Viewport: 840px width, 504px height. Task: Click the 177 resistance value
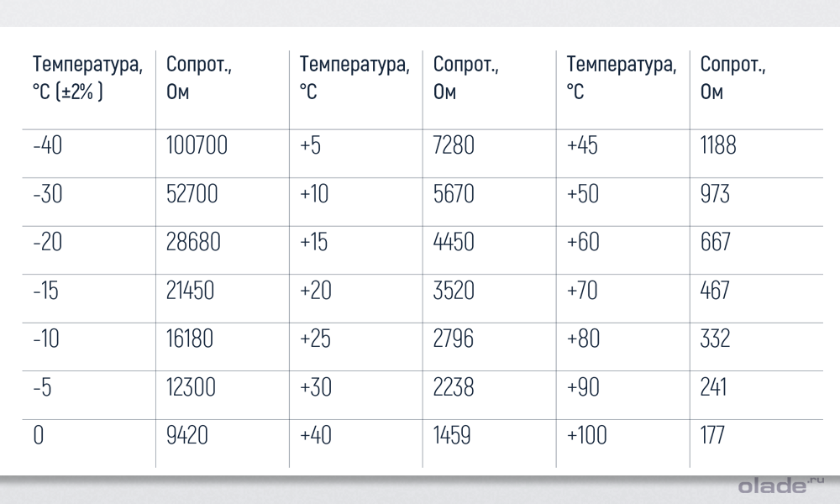pos(711,435)
